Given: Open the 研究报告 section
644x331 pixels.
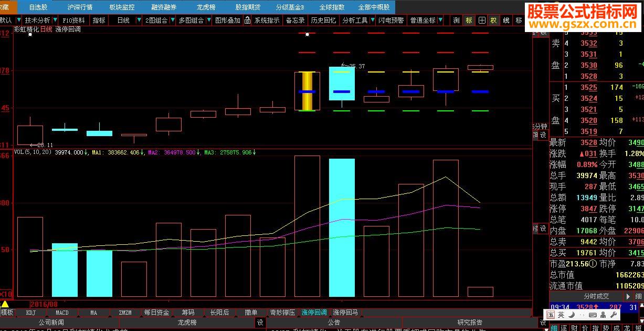Looking at the screenshot, I should 470,322.
